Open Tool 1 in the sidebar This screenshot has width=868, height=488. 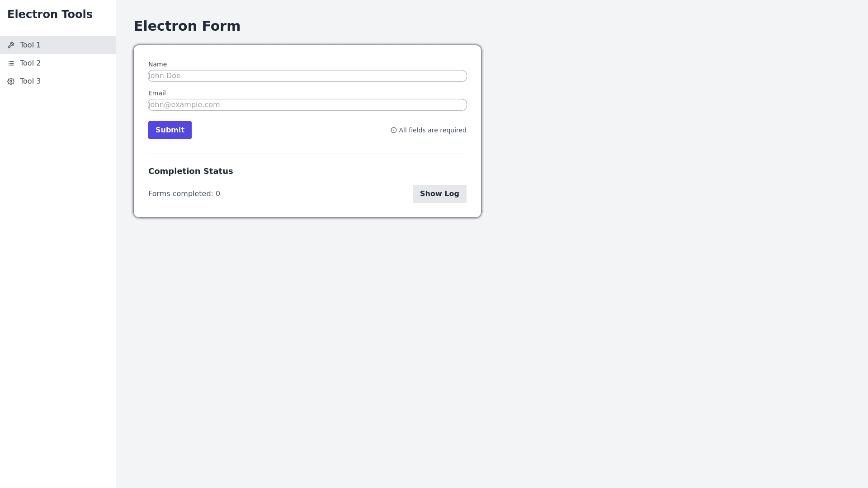[30, 45]
